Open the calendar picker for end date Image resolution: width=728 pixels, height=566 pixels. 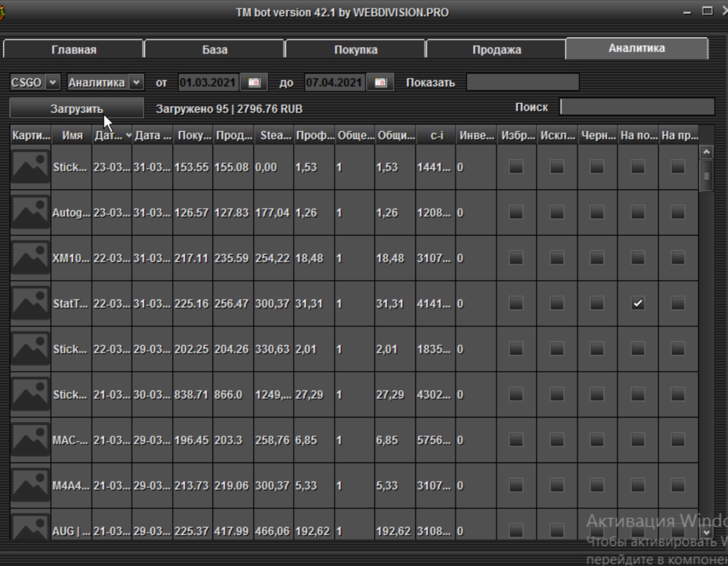381,83
